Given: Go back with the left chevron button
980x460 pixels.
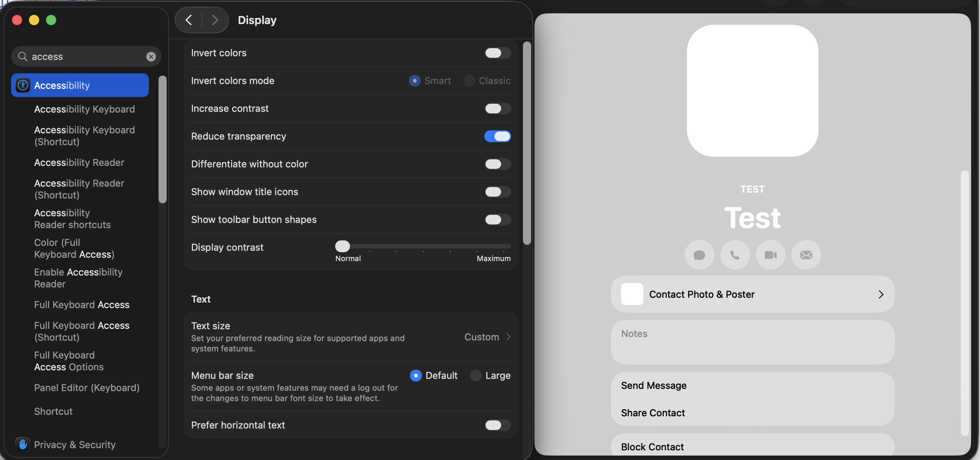Looking at the screenshot, I should tap(189, 20).
